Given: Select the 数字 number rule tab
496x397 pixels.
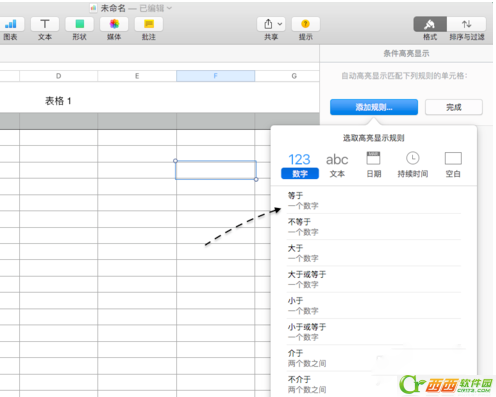Looking at the screenshot, I should click(x=300, y=166).
